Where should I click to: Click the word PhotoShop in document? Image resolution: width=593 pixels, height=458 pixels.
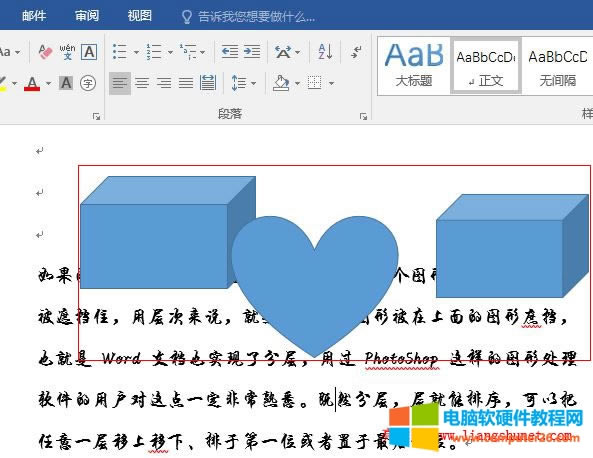click(x=401, y=358)
